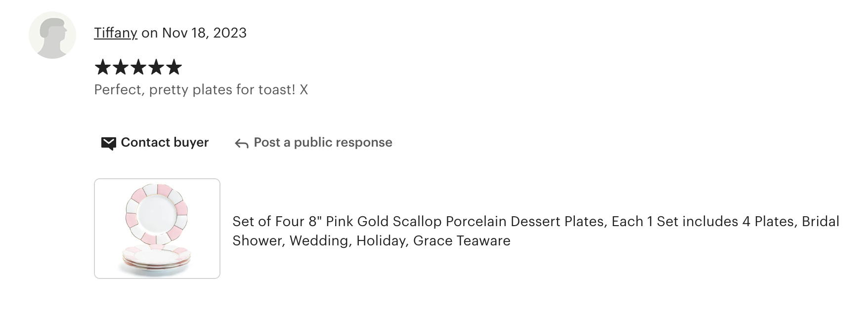Viewport: 868px width, 315px height.
Task: Click the review date Nov 18, 2023
Action: (x=204, y=33)
